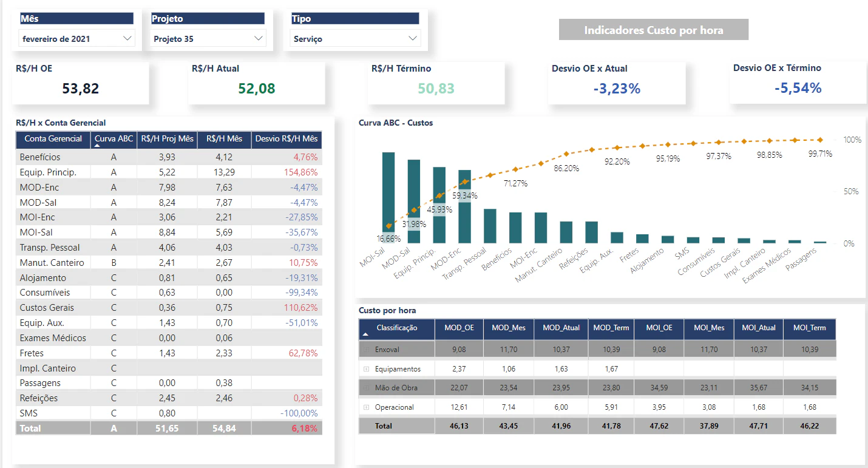This screenshot has height=468, width=868.
Task: Click the MOI_Atual column header
Action: 759,328
